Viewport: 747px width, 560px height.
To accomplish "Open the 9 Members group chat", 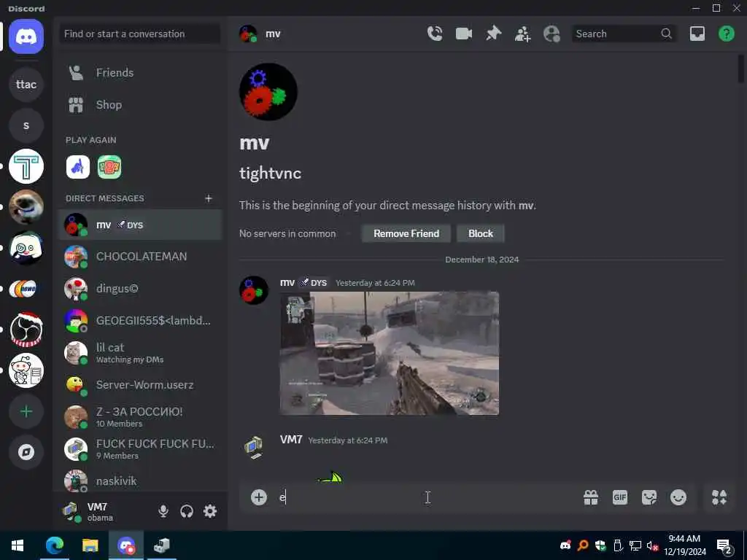I will coord(140,448).
